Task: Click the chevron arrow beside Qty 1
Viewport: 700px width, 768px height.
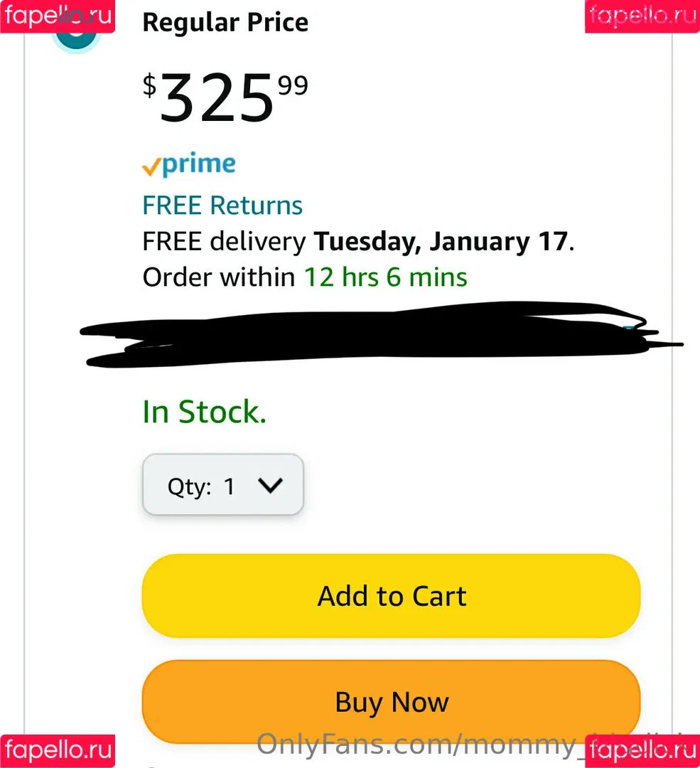Action: tap(270, 485)
